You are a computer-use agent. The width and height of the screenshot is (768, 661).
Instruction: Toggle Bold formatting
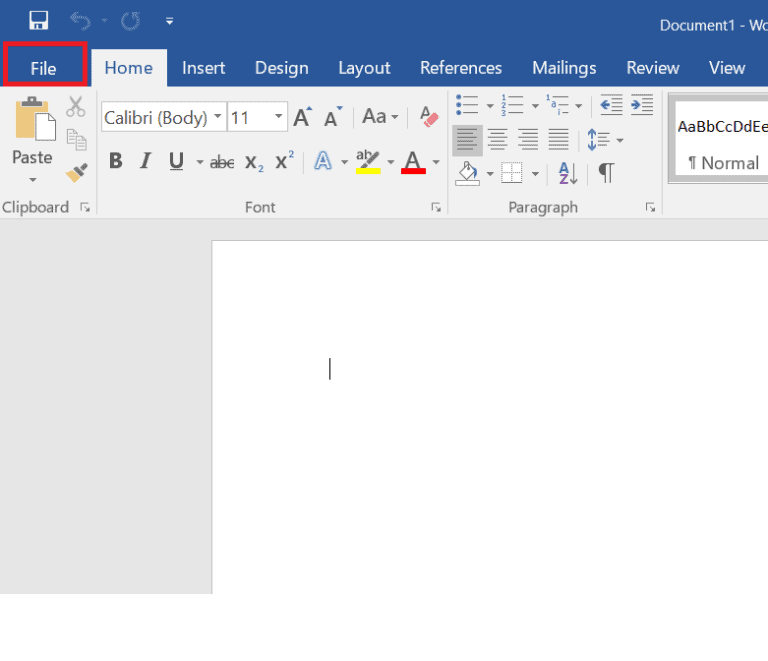click(116, 161)
